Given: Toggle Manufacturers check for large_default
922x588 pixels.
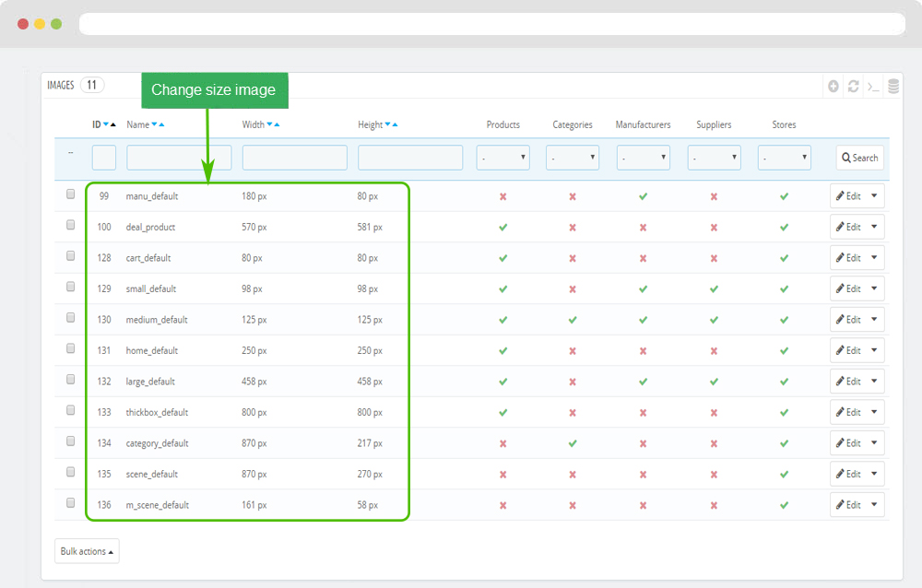Looking at the screenshot, I should click(x=644, y=382).
